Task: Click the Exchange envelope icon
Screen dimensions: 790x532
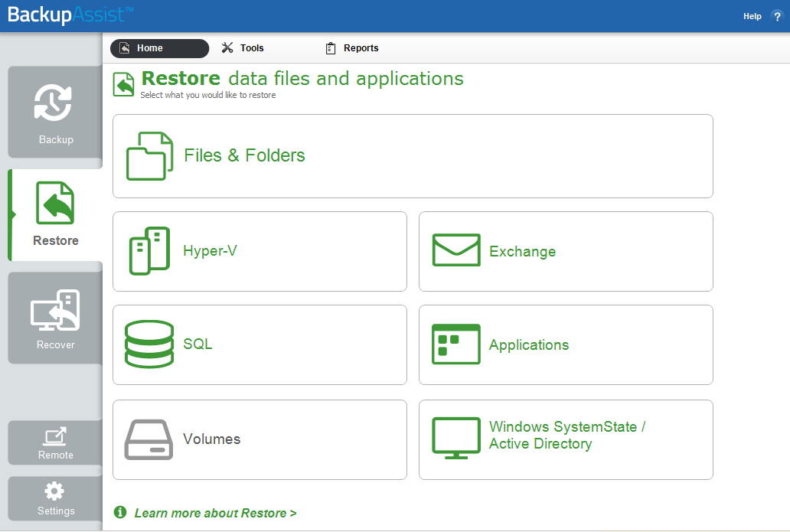Action: (x=456, y=250)
